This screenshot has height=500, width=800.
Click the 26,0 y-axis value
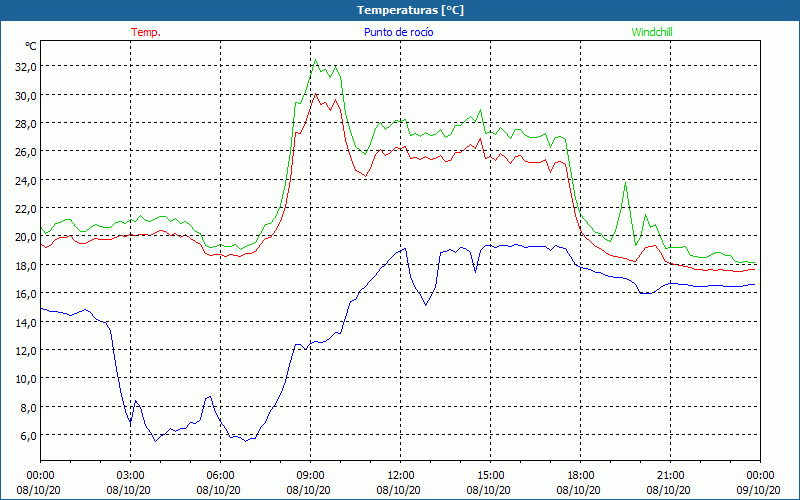pyautogui.click(x=26, y=152)
